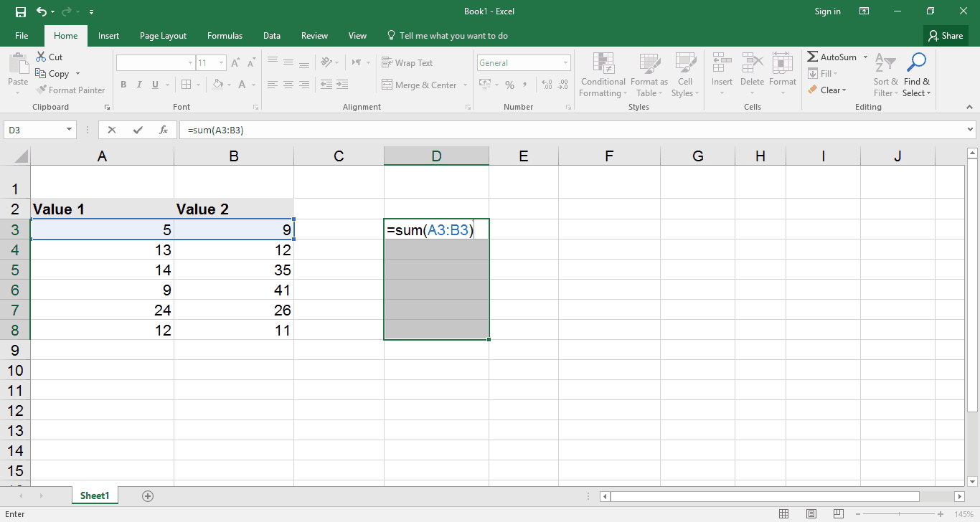The image size is (980, 522).
Task: Confirm the formula with the checkmark icon
Action: coord(138,130)
